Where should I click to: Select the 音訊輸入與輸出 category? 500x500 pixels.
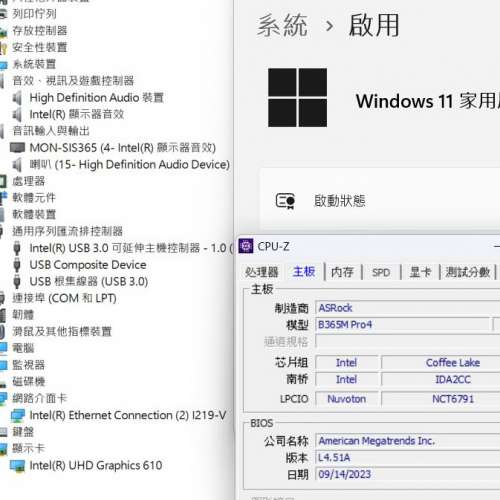[x=51, y=131]
